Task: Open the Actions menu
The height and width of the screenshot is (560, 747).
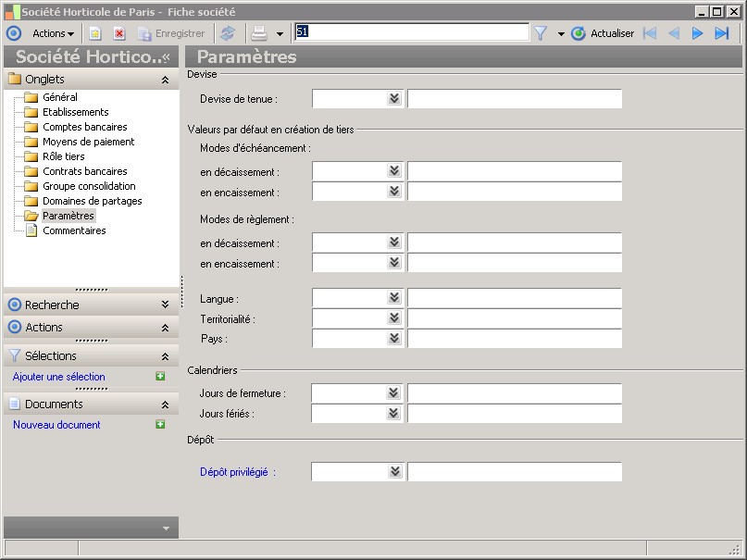Action: [x=53, y=33]
